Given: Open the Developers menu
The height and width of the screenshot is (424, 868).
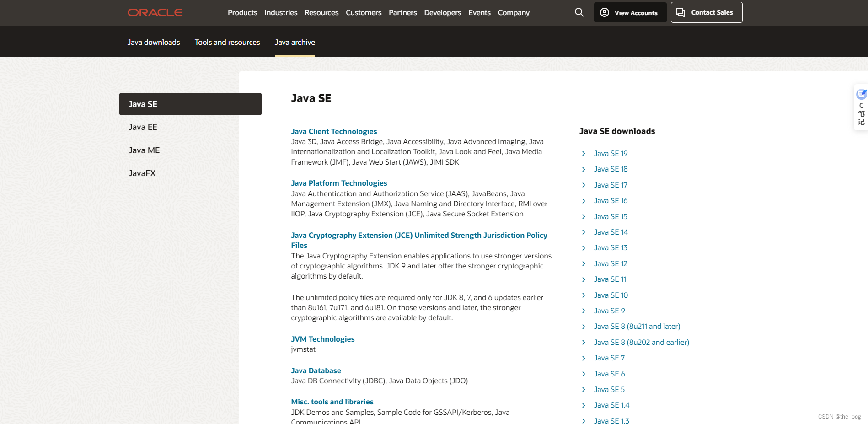Looking at the screenshot, I should click(442, 12).
